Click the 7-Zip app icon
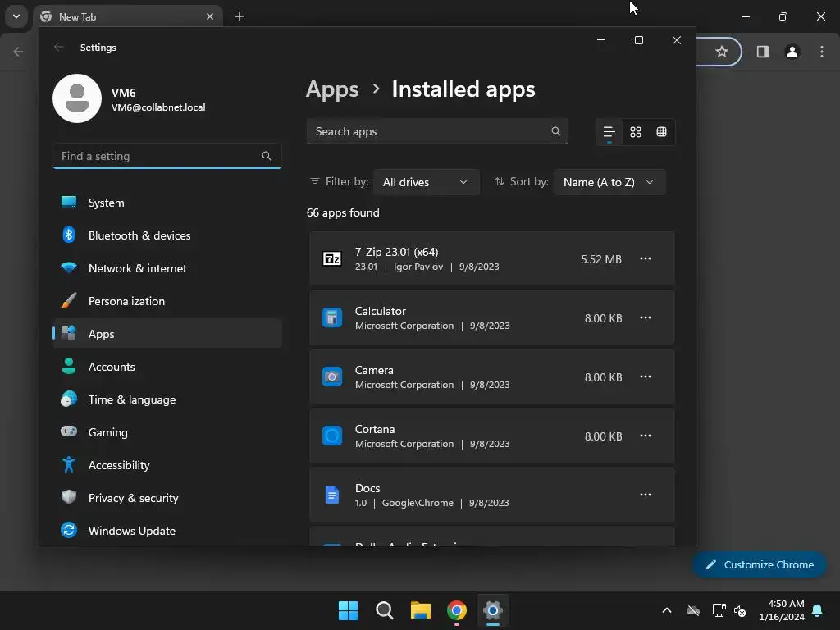Image resolution: width=840 pixels, height=630 pixels. pos(332,258)
